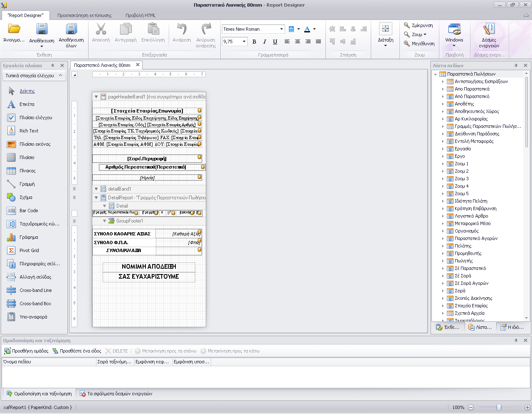Click Προσθήκη ομάδας button

click(26, 351)
